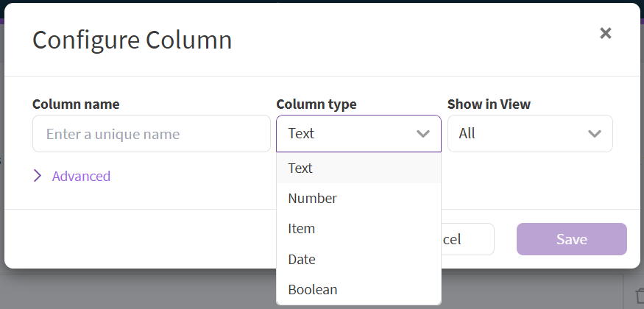Open the Advanced settings link

81,176
